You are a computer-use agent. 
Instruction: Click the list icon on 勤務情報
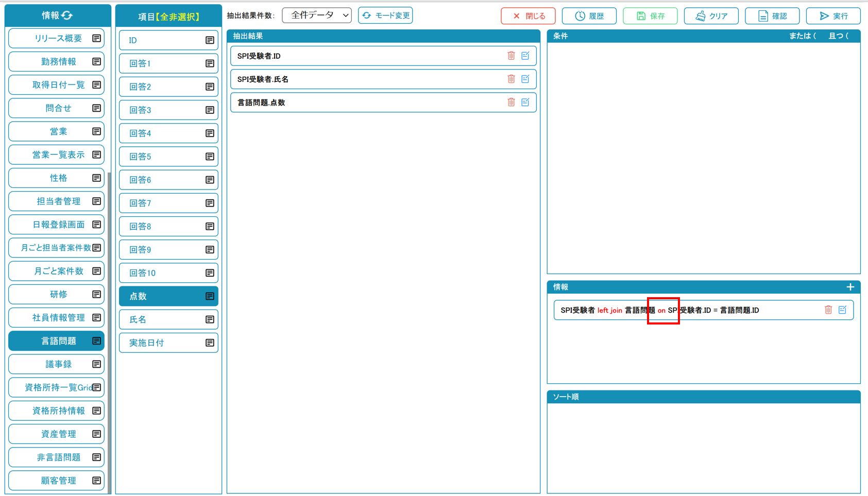(96, 61)
